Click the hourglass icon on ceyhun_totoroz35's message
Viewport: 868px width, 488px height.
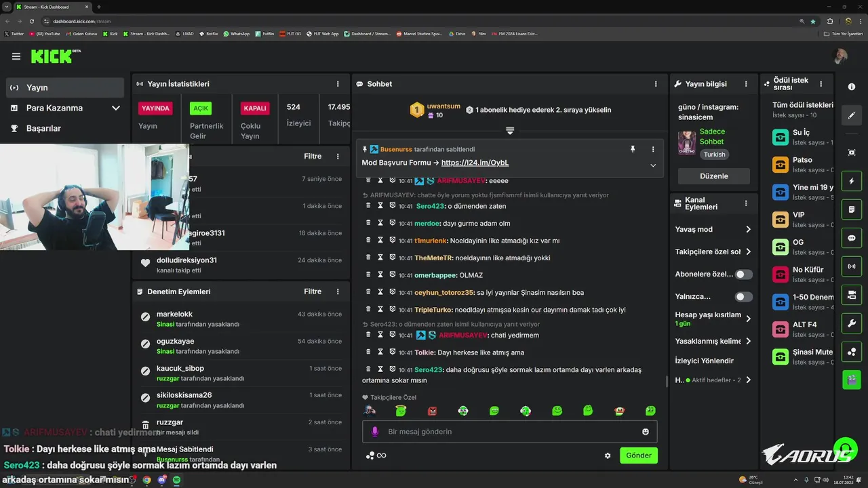point(380,292)
